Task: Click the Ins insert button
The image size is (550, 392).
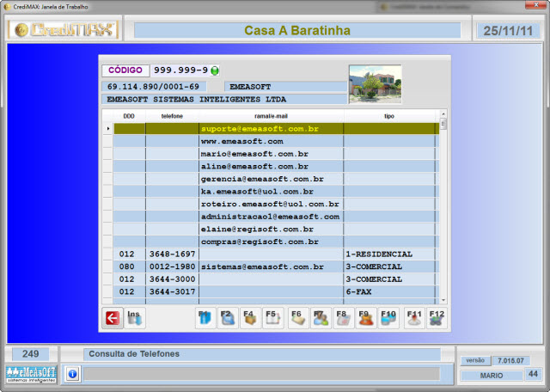Action: click(134, 318)
